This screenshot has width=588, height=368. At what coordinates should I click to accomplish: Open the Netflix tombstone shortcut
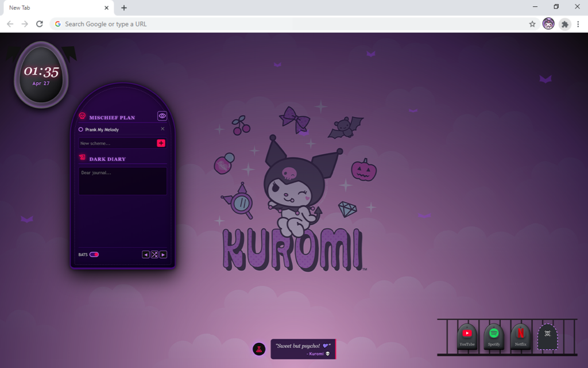pos(520,336)
